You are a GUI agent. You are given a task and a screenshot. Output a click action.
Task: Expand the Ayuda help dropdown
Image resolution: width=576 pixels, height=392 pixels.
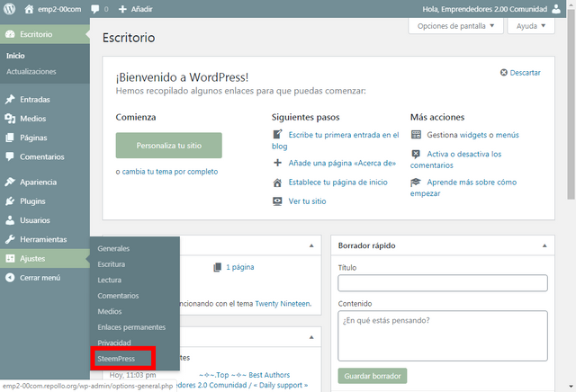click(x=531, y=26)
